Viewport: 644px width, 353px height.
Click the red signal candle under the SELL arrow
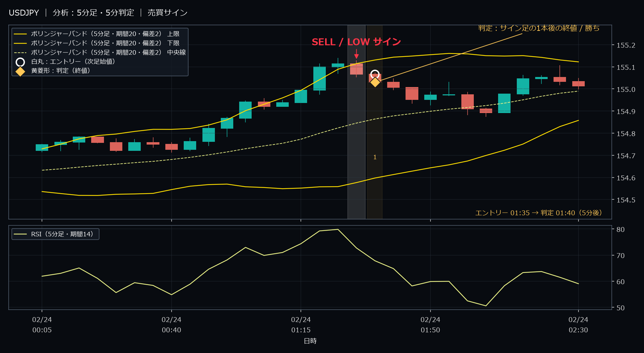click(356, 69)
